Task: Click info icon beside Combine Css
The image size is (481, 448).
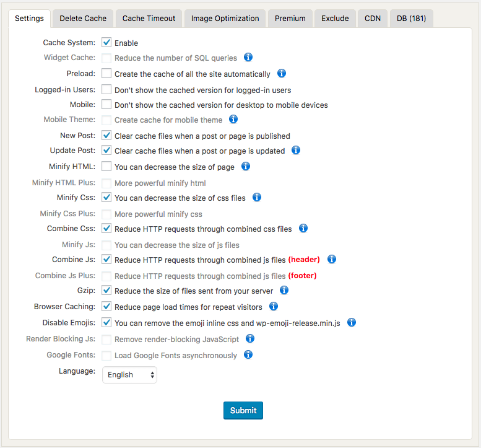Action: [x=303, y=228]
